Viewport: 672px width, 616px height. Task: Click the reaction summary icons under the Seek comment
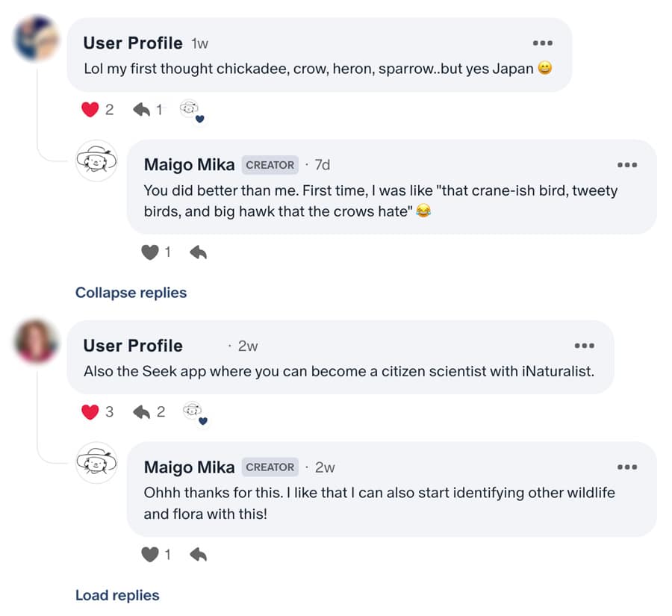click(x=194, y=414)
